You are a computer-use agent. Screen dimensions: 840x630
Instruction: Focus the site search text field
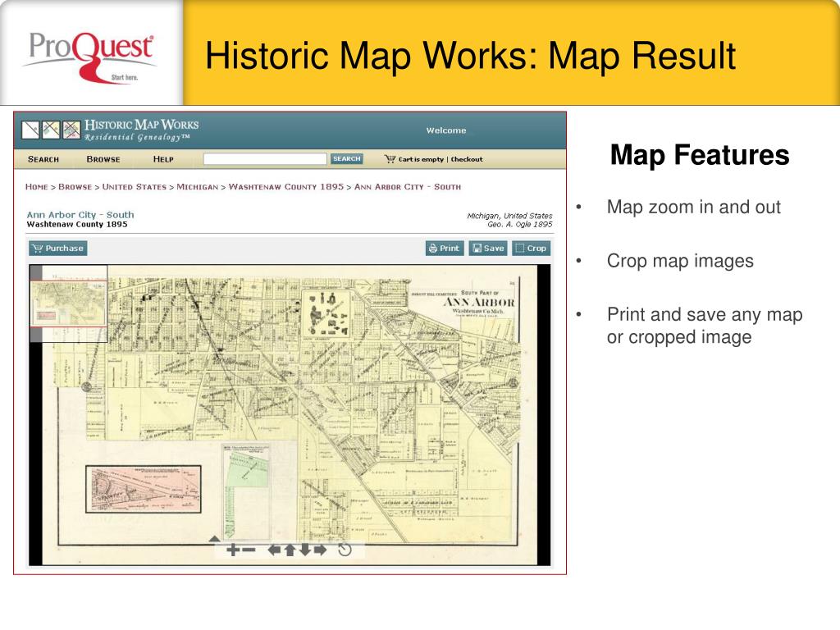pyautogui.click(x=265, y=159)
